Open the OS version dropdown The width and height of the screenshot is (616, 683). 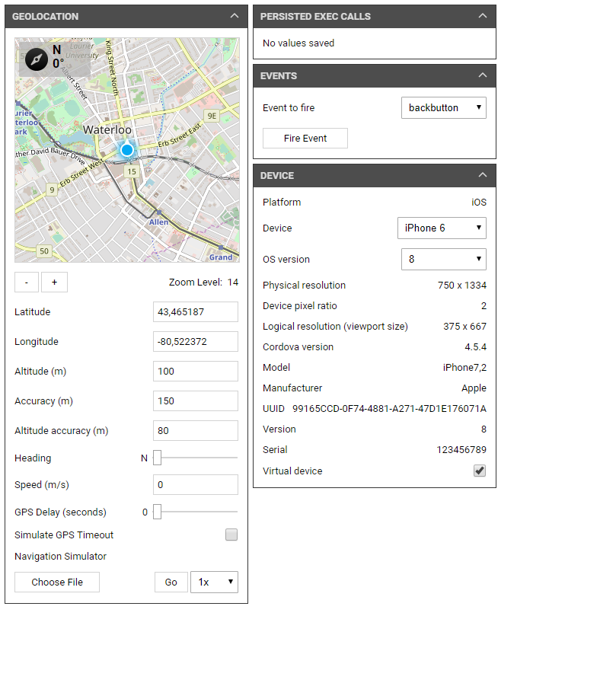click(x=443, y=259)
